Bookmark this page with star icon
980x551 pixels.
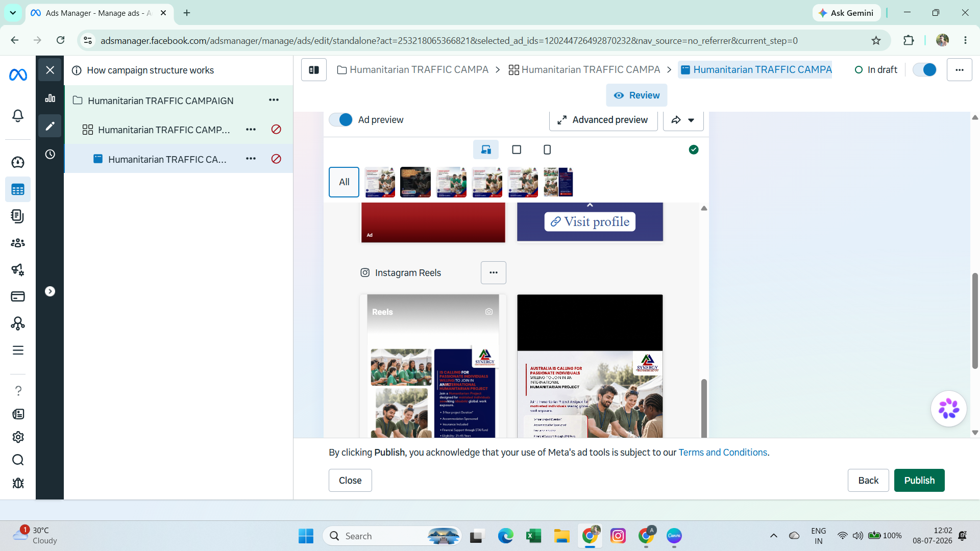[876, 40]
